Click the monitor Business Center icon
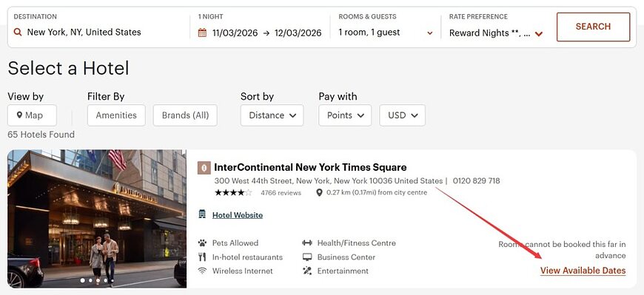 click(x=306, y=257)
